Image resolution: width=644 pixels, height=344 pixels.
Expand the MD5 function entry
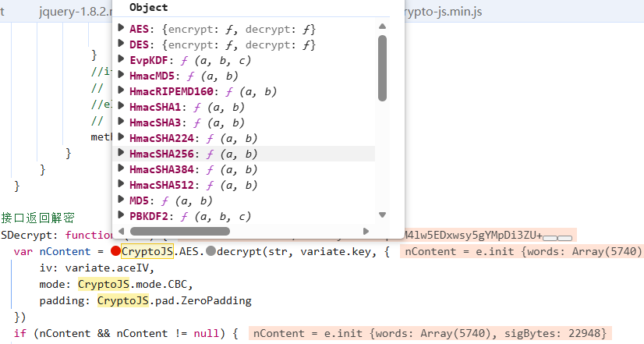[x=121, y=200]
